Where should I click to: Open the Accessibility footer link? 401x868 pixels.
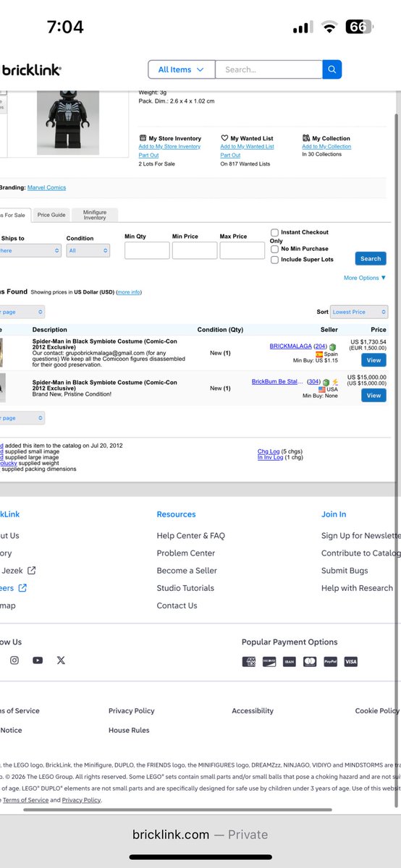(x=253, y=711)
